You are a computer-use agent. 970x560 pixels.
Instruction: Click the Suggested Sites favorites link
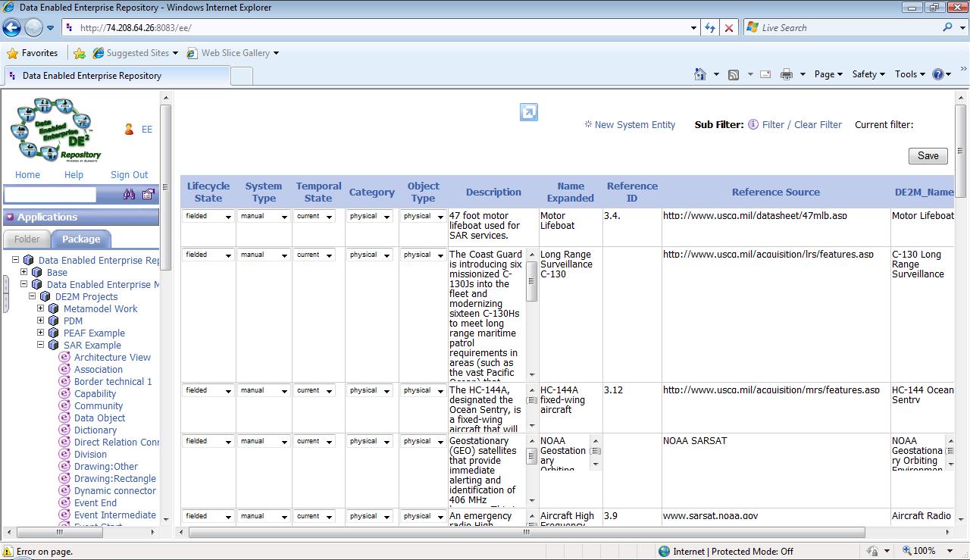135,53
